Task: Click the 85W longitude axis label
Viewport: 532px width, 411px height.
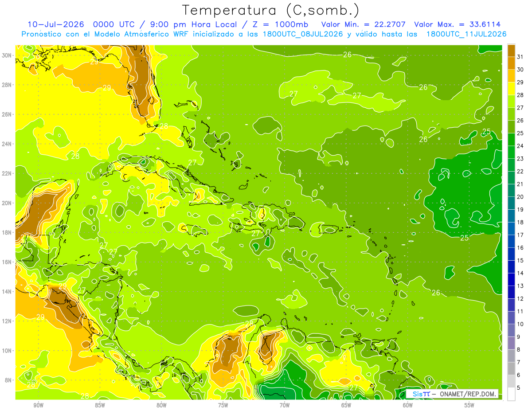Action: 100,405
